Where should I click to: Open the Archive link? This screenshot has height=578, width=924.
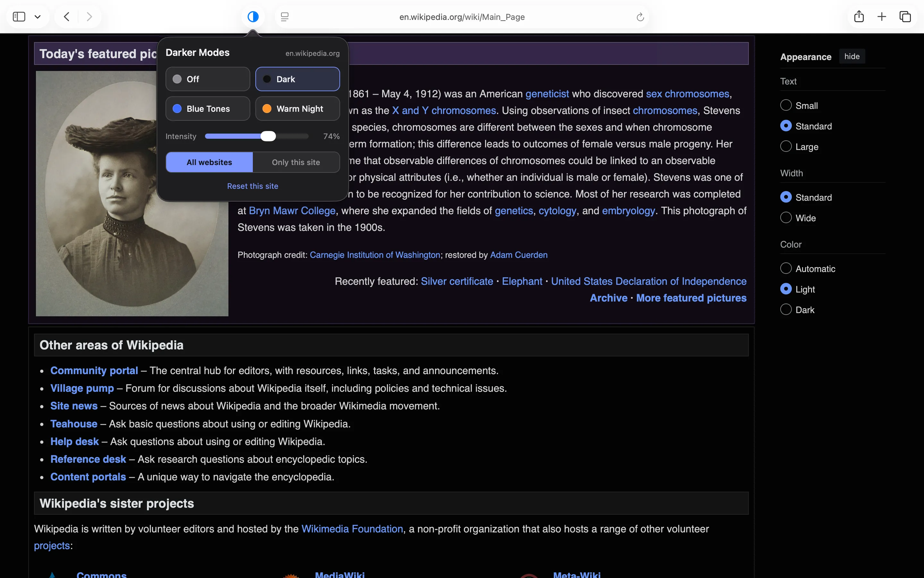[608, 298]
